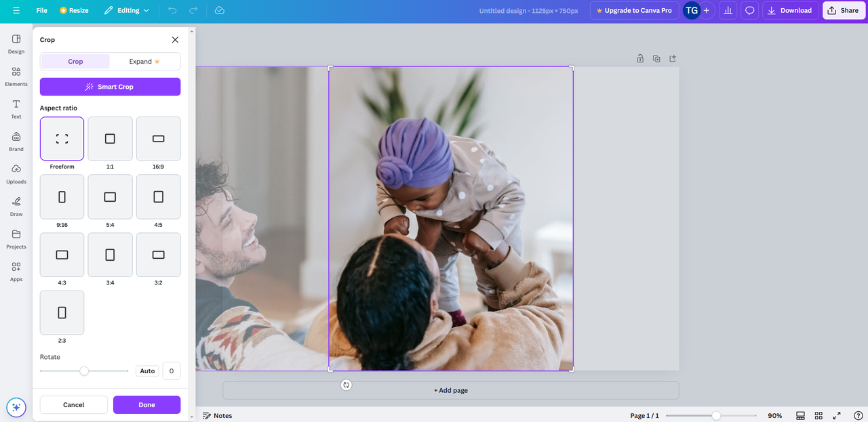This screenshot has height=422, width=868.
Task: Open the Text sidebar panel
Action: [x=16, y=108]
